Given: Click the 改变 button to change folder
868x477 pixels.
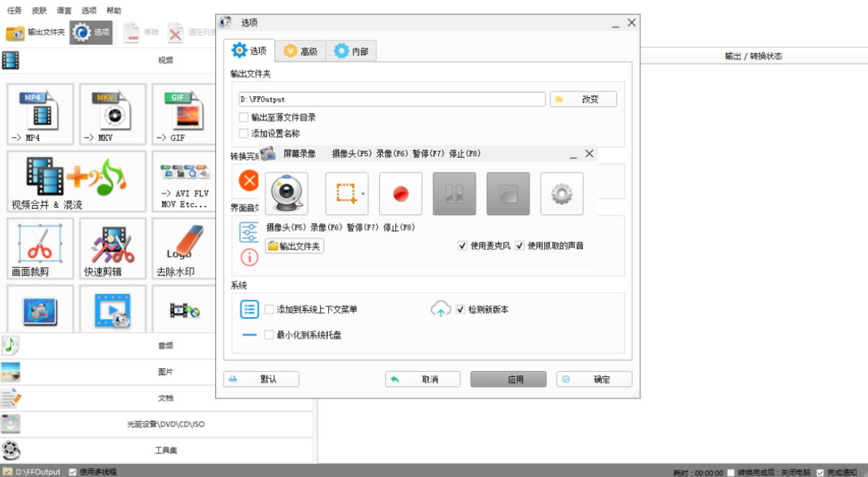Looking at the screenshot, I should click(583, 99).
